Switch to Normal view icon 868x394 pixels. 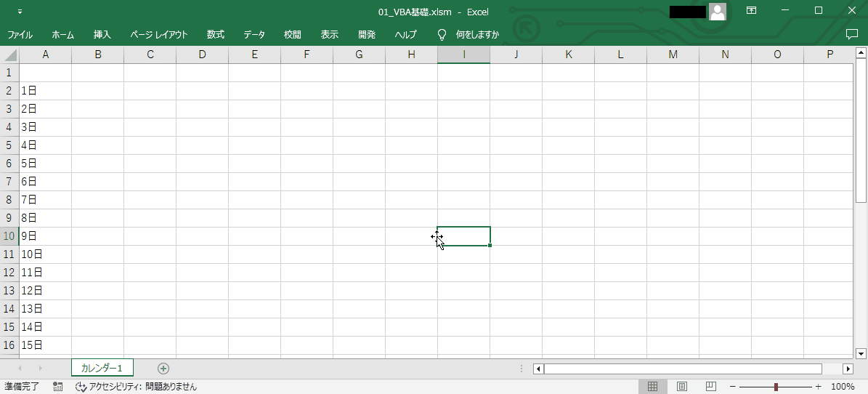point(653,386)
